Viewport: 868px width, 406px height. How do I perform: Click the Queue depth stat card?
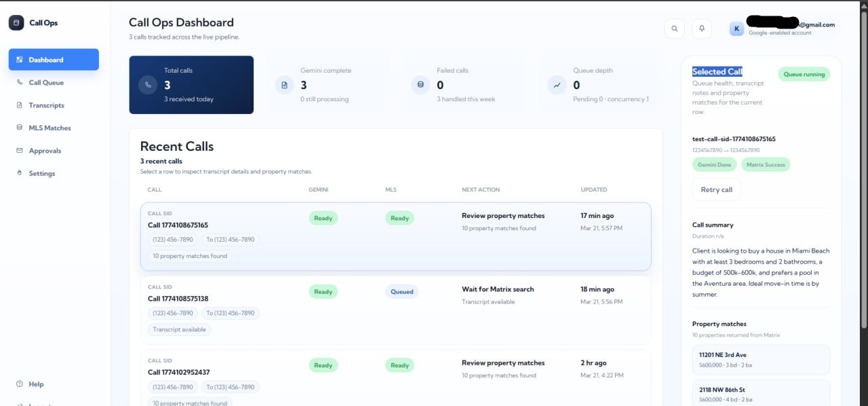point(600,85)
